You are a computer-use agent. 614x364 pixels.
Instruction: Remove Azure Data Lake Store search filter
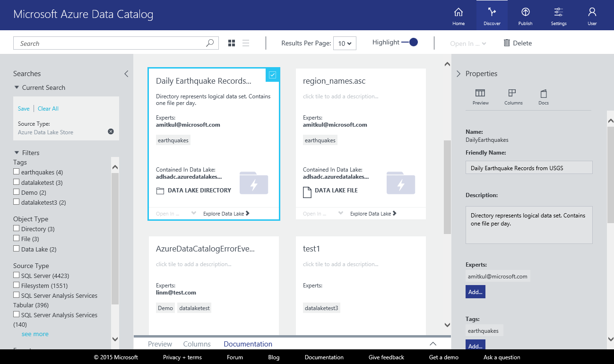[111, 131]
